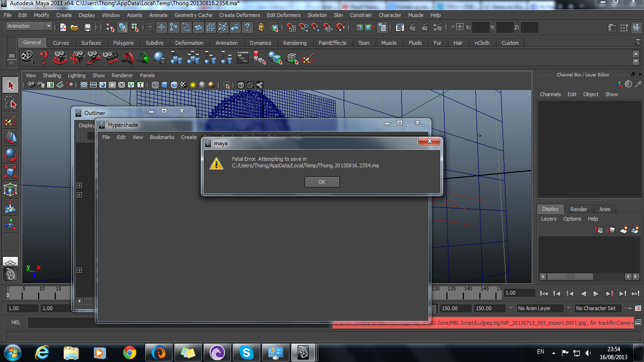Show the Tool Settings sidebar icon
The width and height of the screenshot is (644, 362).
tap(624, 27)
